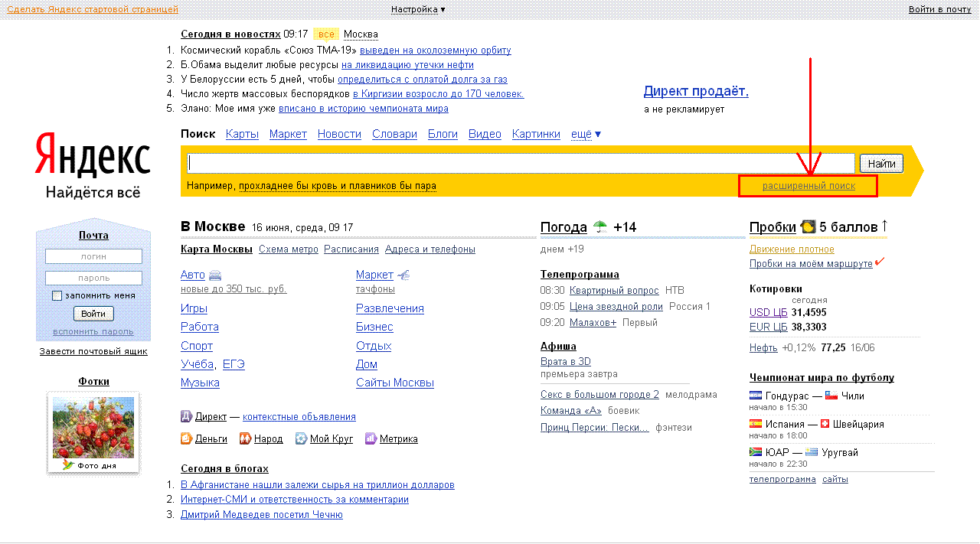Image resolution: width=980 pixels, height=544 pixels.
Task: Switch to the Картинки search tab
Action: coord(536,134)
